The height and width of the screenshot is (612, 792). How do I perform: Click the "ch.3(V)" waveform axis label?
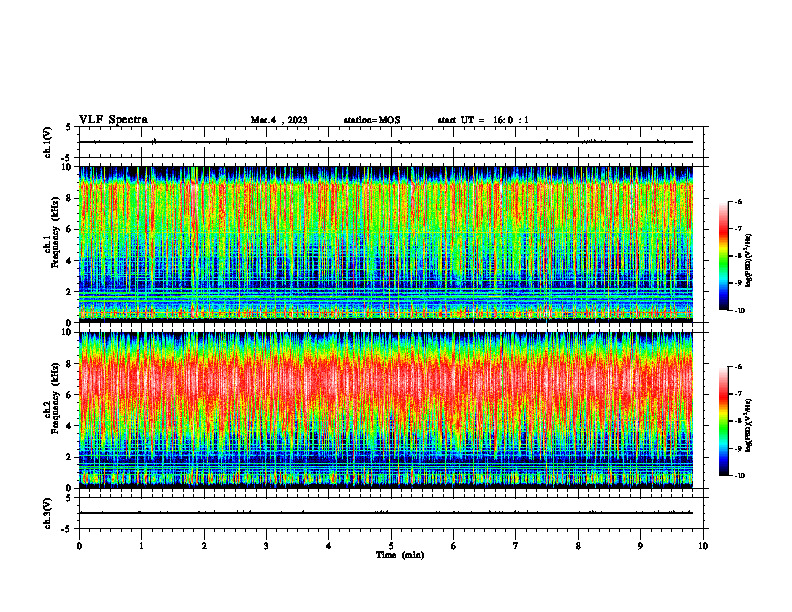47,513
